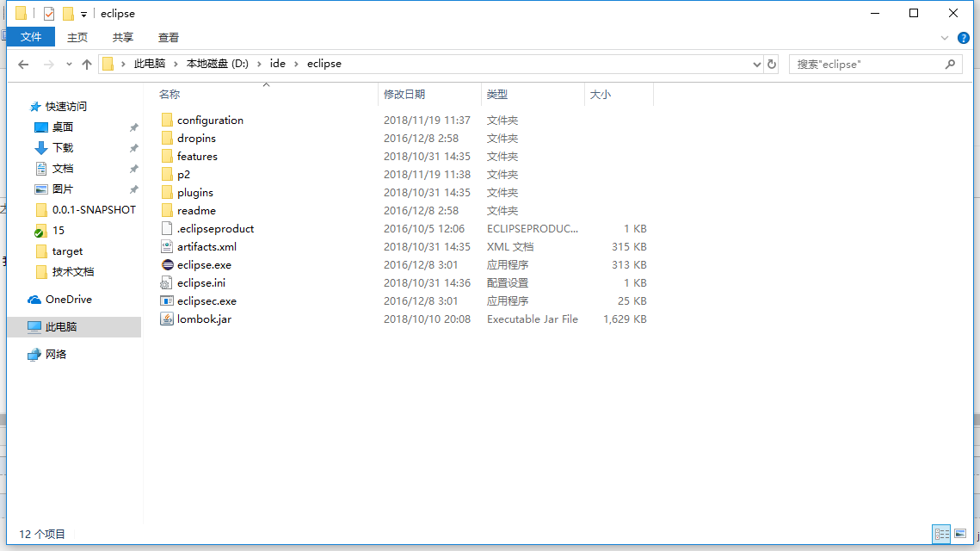Screen dimensions: 980x551
Task: Open quick access toolbar customize dropdown
Action: point(83,14)
